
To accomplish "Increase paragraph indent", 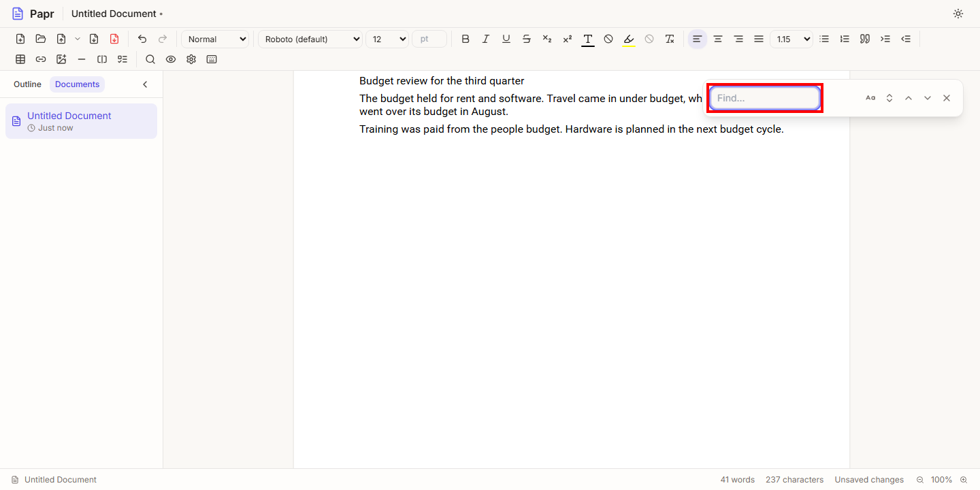I will pos(885,39).
